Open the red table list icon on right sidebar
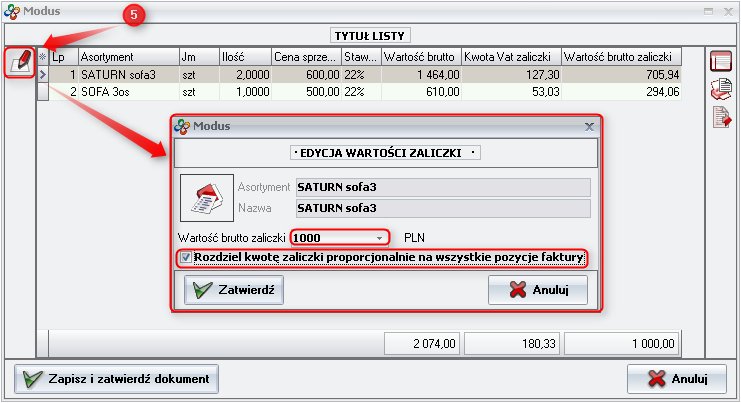 pyautogui.click(x=721, y=62)
